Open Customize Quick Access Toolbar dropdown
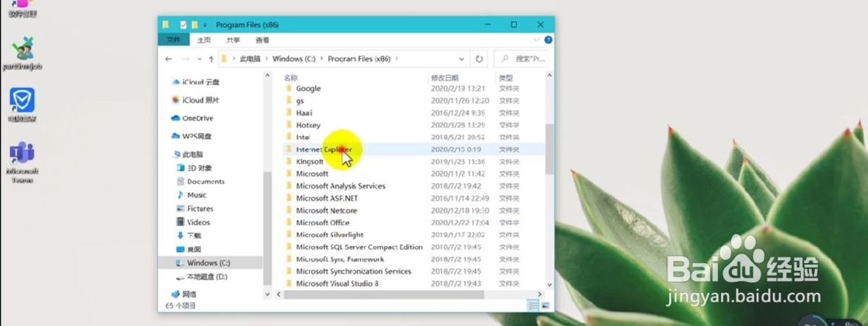 (x=205, y=25)
